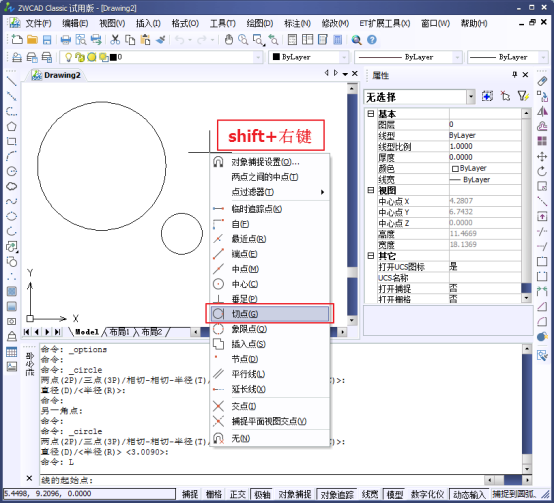Viewport: 554px width, 503px height.
Task: Open the layer dropdown list
Action: [162, 57]
